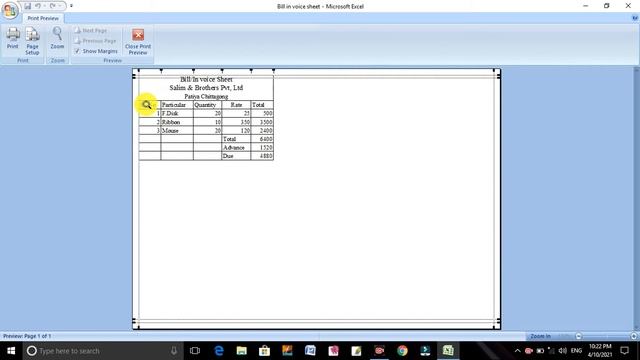Click the battery tray icon
Image resolution: width=640 pixels, height=360 pixels.
[x=540, y=351]
